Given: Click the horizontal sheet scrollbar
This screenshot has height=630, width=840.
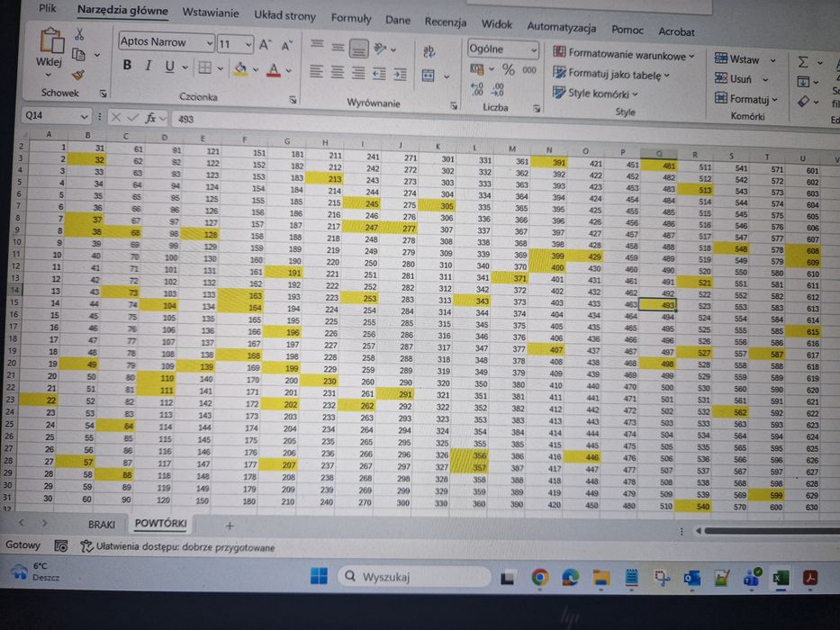Looking at the screenshot, I should coord(772,531).
